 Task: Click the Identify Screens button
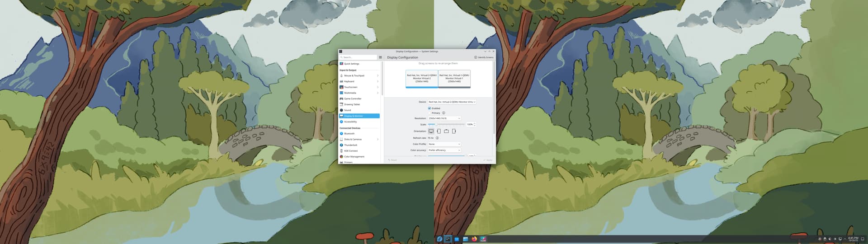click(484, 57)
